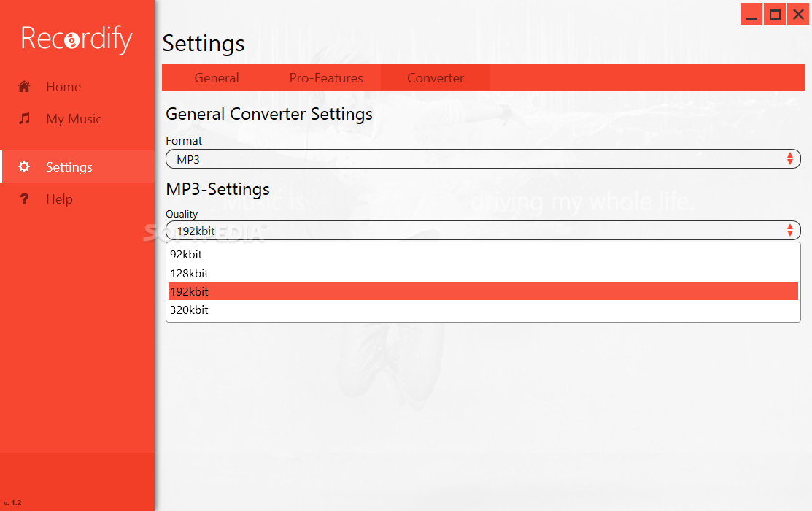Select the Settings sidebar item
This screenshot has height=511, width=812.
(x=77, y=166)
